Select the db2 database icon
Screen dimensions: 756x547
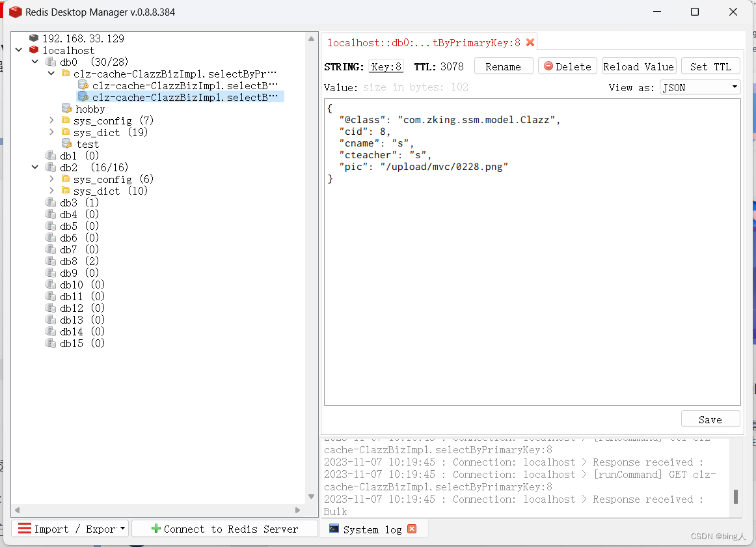51,167
